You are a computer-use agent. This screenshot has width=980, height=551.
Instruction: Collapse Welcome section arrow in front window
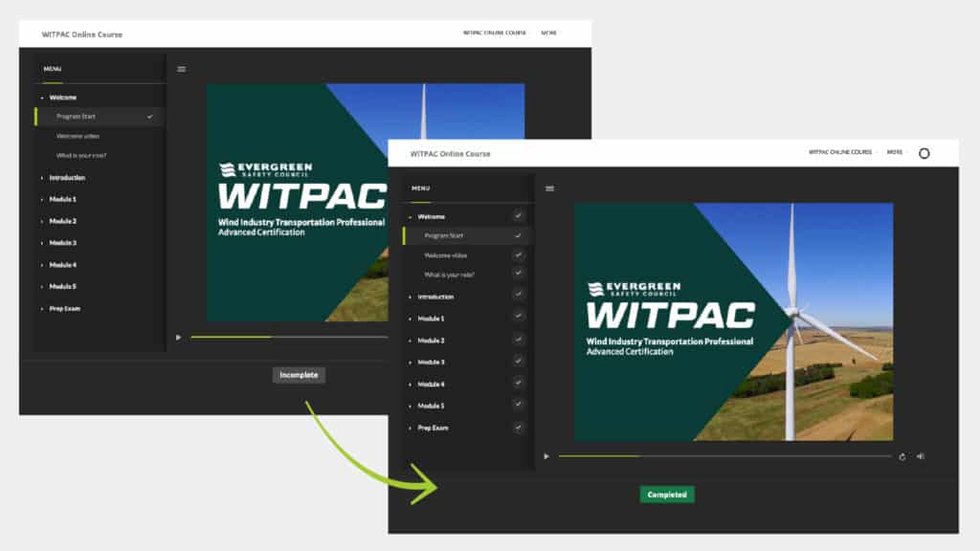click(410, 217)
